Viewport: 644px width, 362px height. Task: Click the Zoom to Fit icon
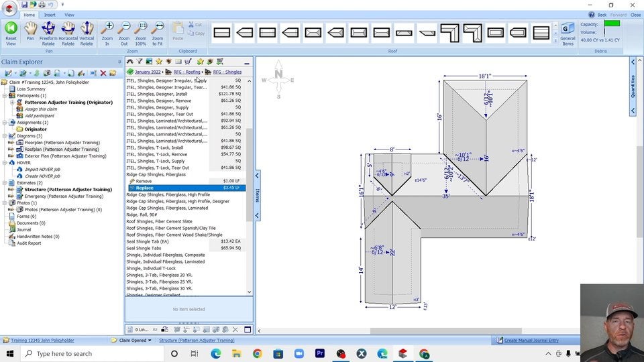click(x=158, y=28)
